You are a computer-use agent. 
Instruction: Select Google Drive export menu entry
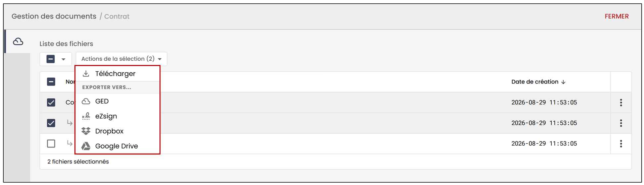117,146
